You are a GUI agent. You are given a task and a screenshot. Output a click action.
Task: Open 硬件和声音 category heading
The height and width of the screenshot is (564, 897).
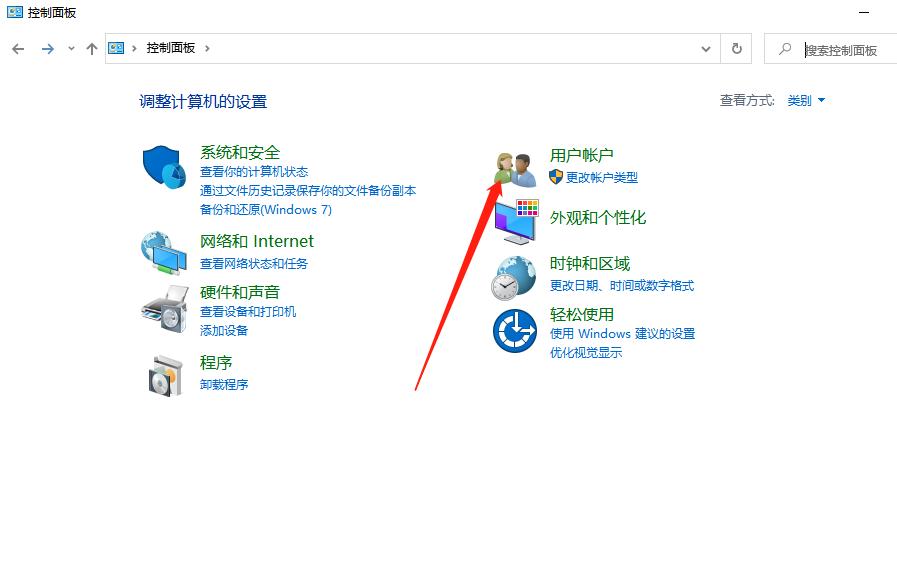(x=240, y=292)
